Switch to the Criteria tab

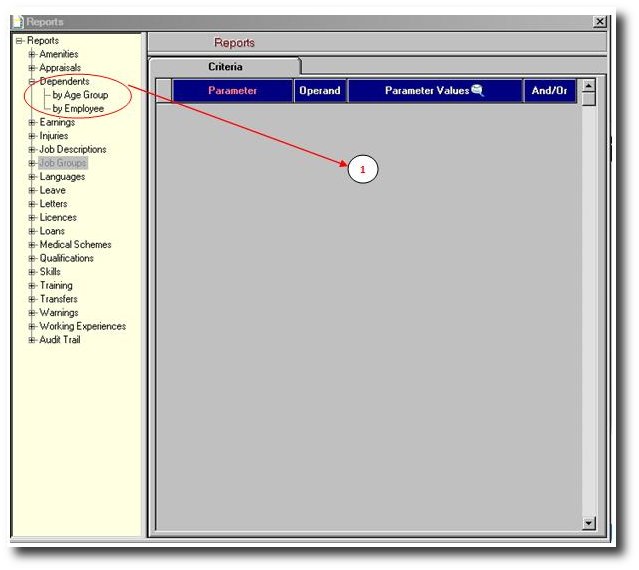click(x=224, y=66)
